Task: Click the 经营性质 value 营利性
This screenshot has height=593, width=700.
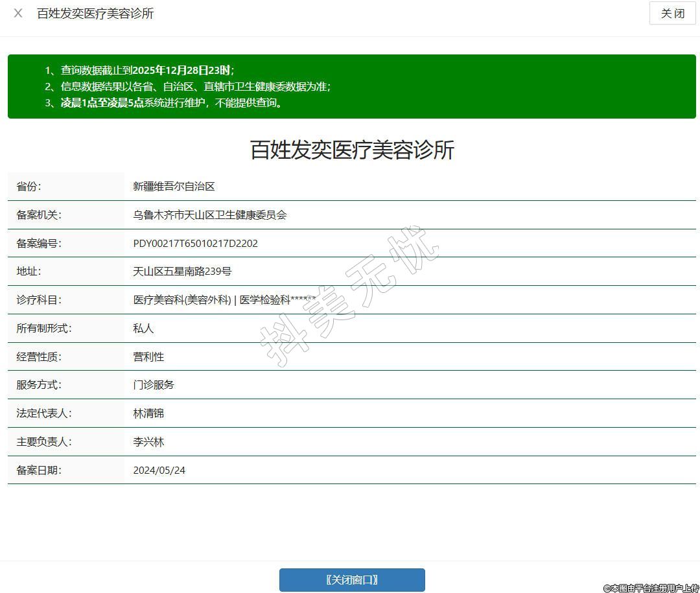Action: (x=148, y=357)
